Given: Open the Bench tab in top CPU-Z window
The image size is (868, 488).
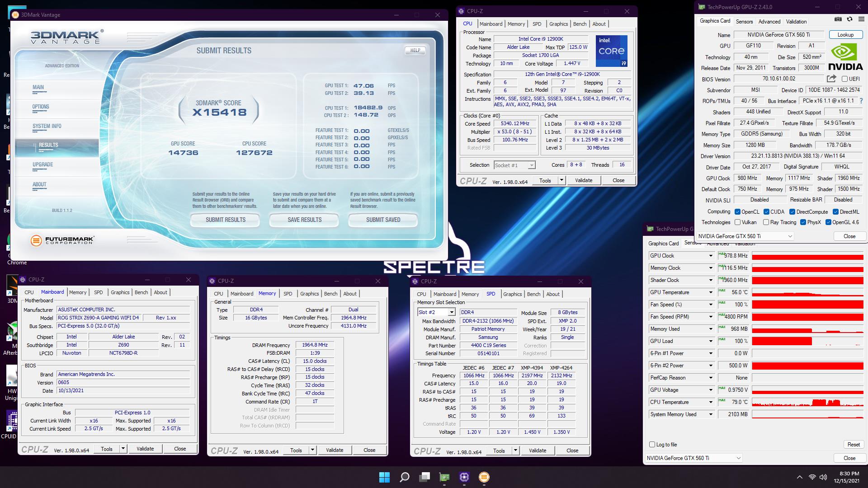Looking at the screenshot, I should [580, 24].
